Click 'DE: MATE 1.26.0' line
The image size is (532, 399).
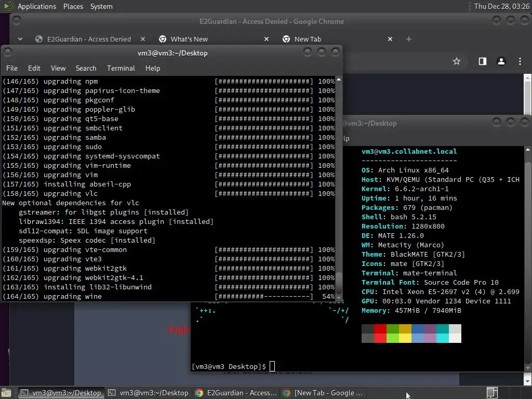pyautogui.click(x=393, y=236)
